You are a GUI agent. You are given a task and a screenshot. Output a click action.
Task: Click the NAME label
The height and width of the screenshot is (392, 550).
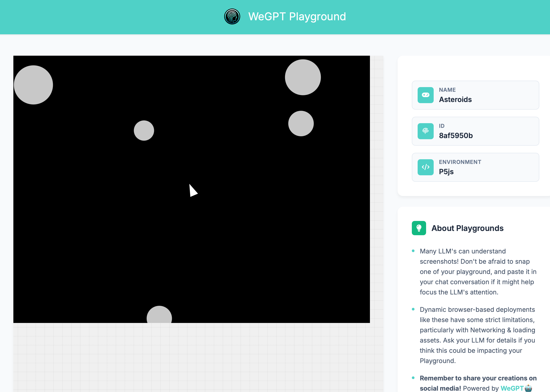point(447,90)
